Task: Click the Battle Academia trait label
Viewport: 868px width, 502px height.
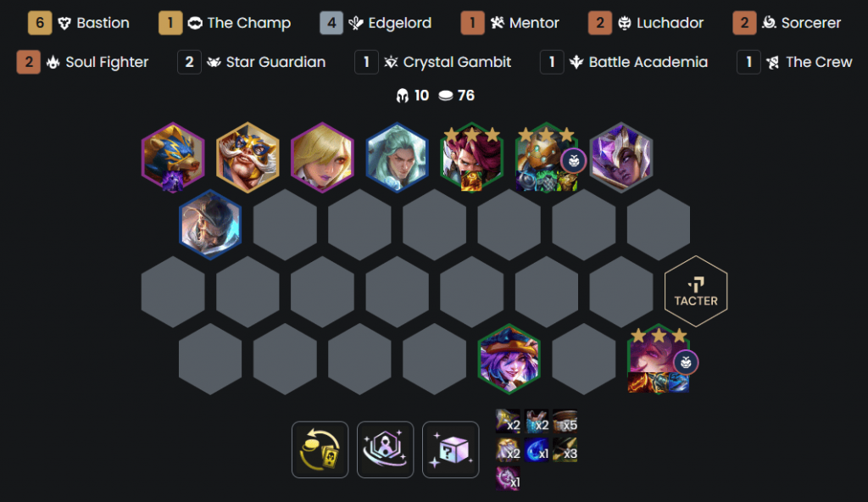Action: point(648,62)
